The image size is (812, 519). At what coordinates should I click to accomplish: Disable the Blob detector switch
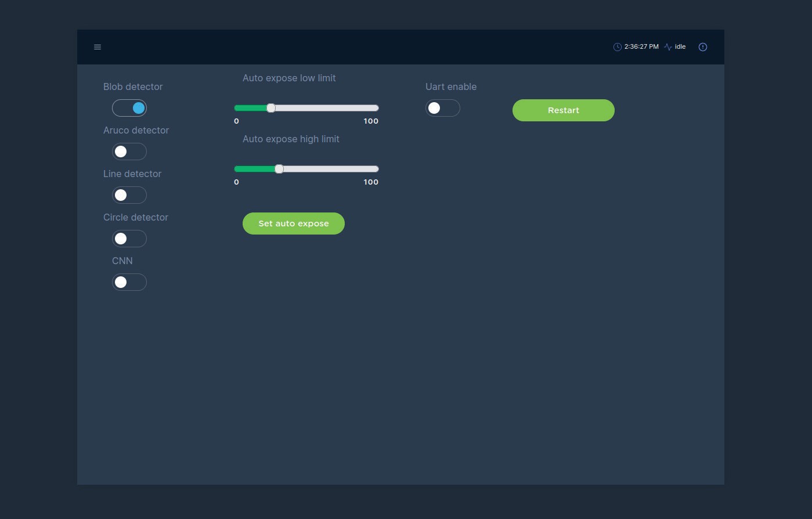click(x=129, y=108)
